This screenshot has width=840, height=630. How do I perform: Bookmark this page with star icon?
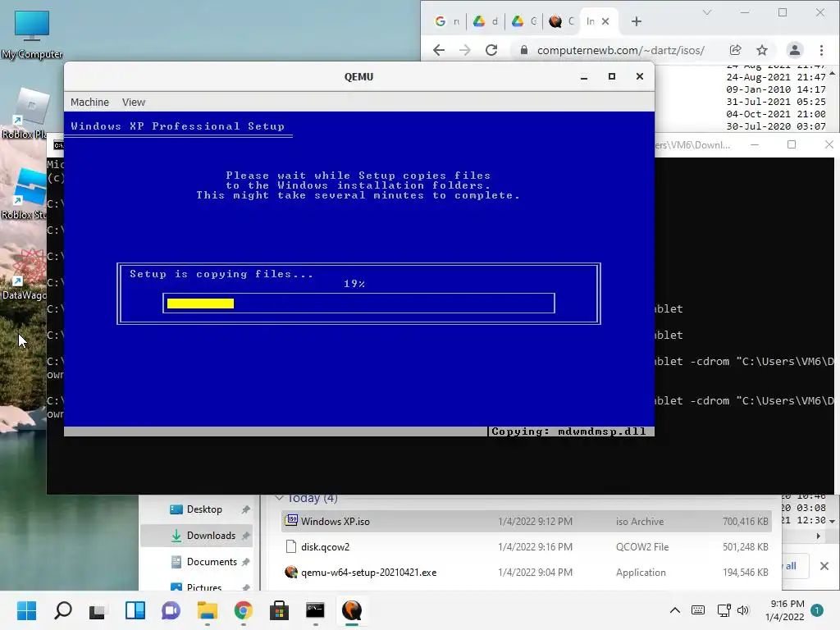pos(762,50)
